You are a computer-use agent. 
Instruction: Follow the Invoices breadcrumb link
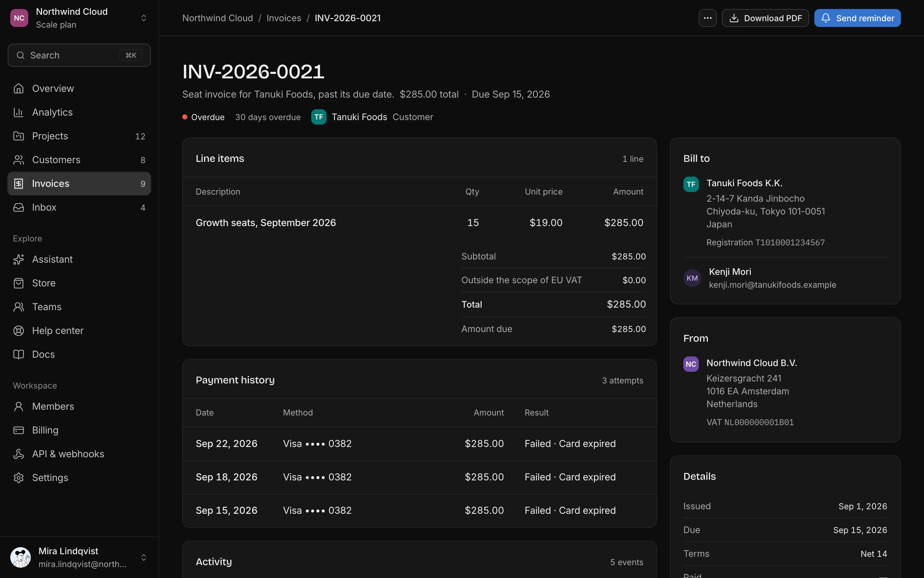tap(284, 18)
